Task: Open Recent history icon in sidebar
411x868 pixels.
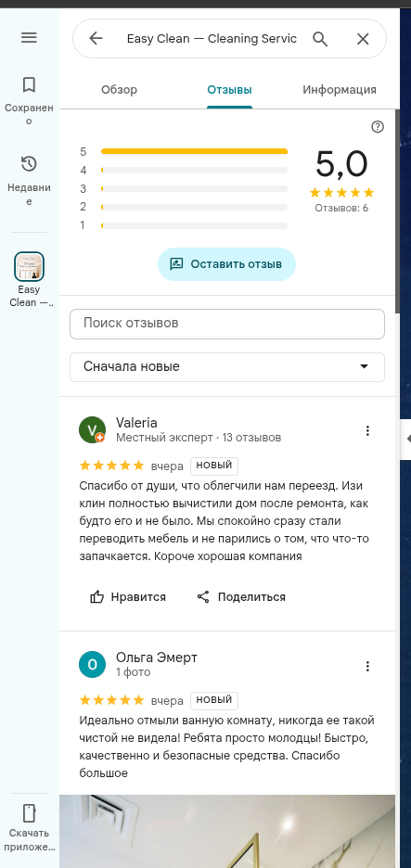Action: (x=29, y=164)
